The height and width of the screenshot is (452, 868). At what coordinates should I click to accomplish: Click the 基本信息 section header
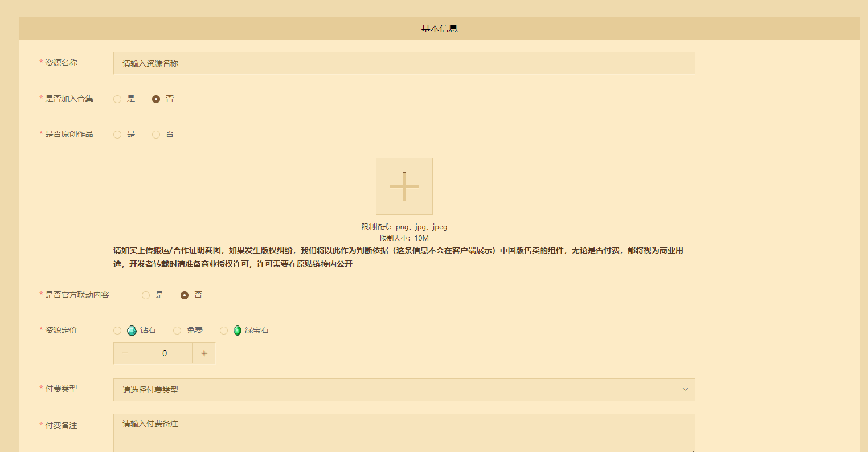click(x=439, y=28)
